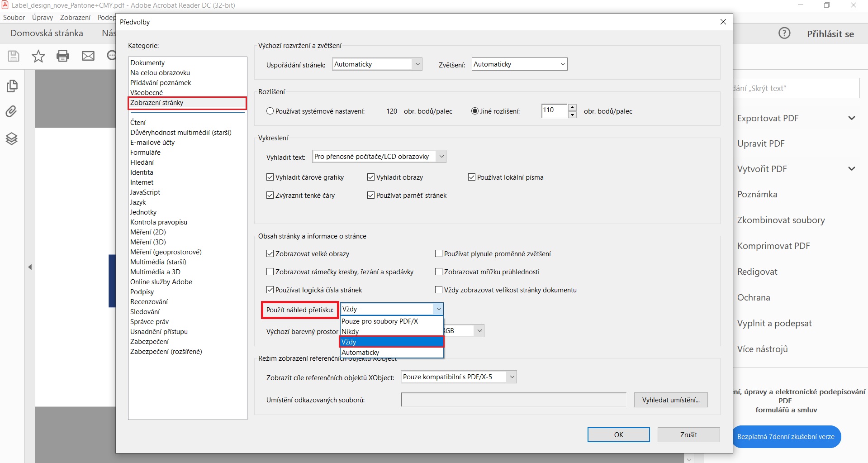
Task: Open 'Více nástrojů' in tools pane
Action: [x=762, y=349]
